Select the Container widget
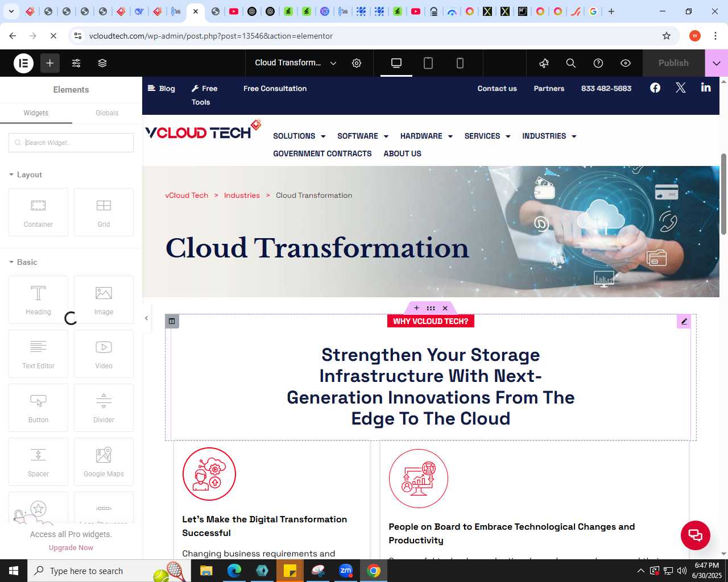 pos(38,212)
